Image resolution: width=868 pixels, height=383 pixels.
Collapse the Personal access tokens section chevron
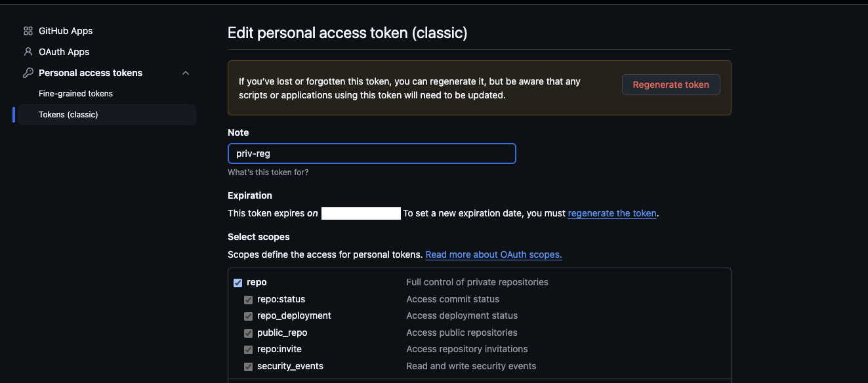(186, 73)
